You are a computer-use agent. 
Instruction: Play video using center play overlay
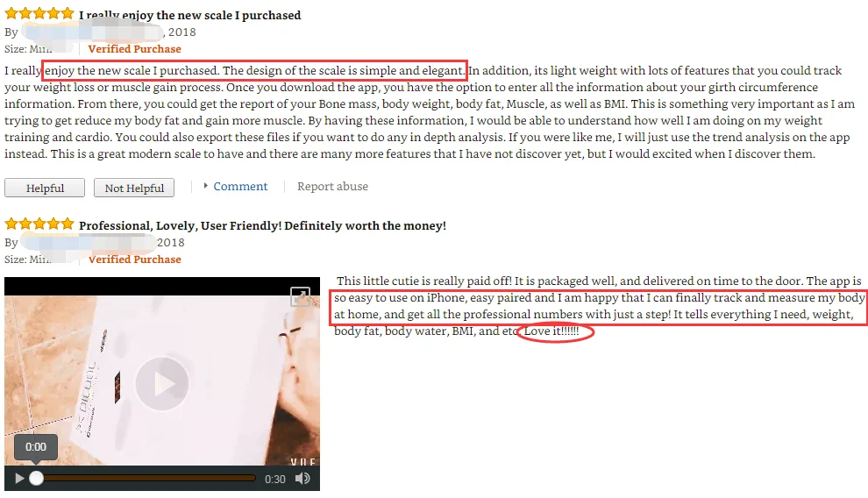(162, 383)
